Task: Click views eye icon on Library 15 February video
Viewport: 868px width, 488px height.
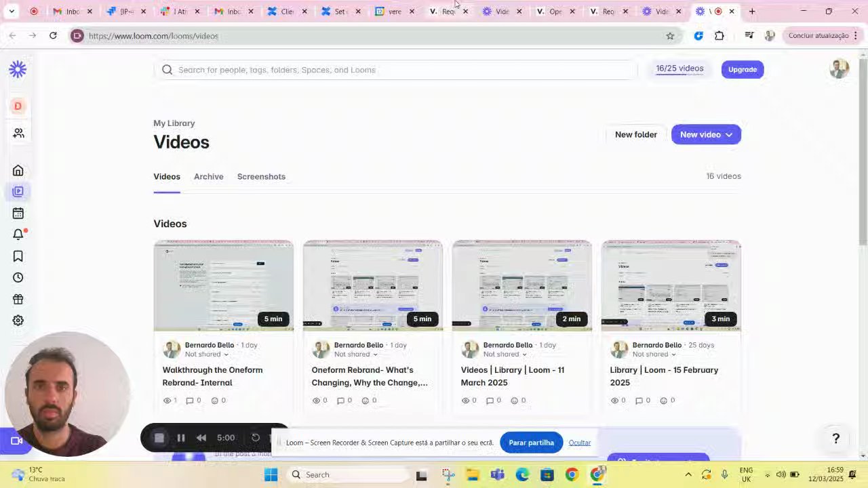Action: click(614, 401)
